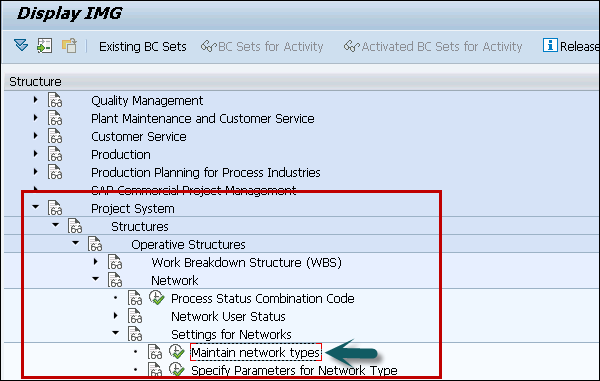Collapse the Operative Structures node
Viewport: 600px width, 381px height.
75,243
